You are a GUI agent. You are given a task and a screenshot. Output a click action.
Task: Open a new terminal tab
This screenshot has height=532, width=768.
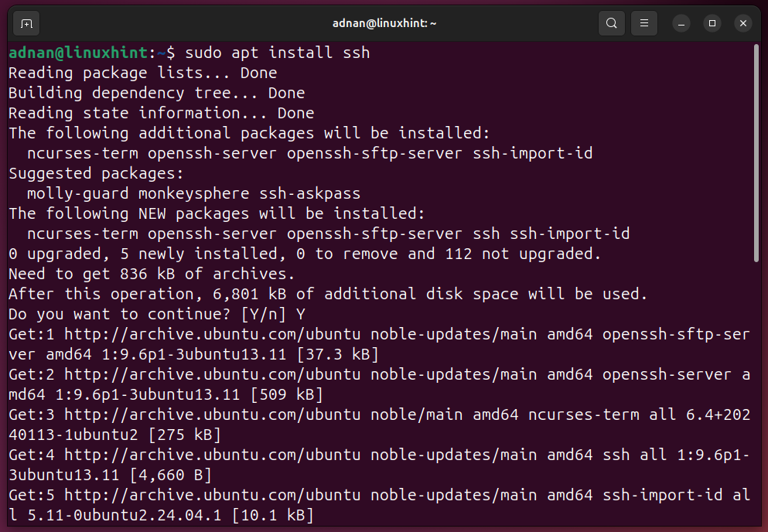[26, 23]
